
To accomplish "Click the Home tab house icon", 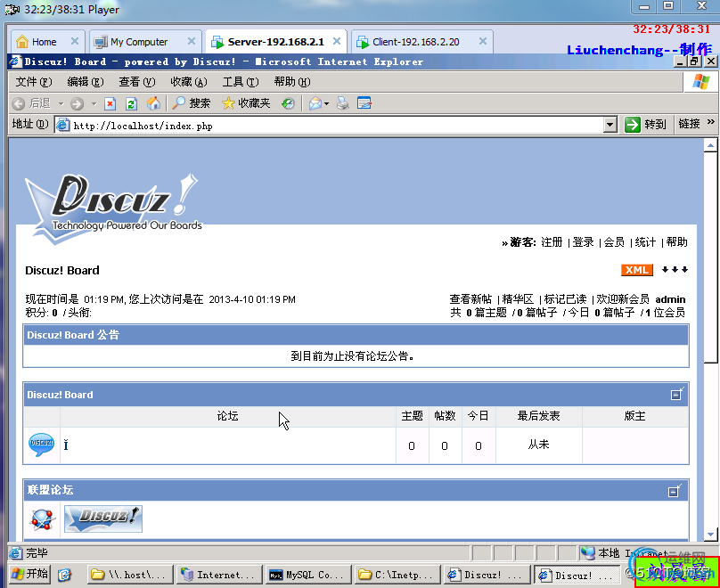I will click(x=22, y=42).
